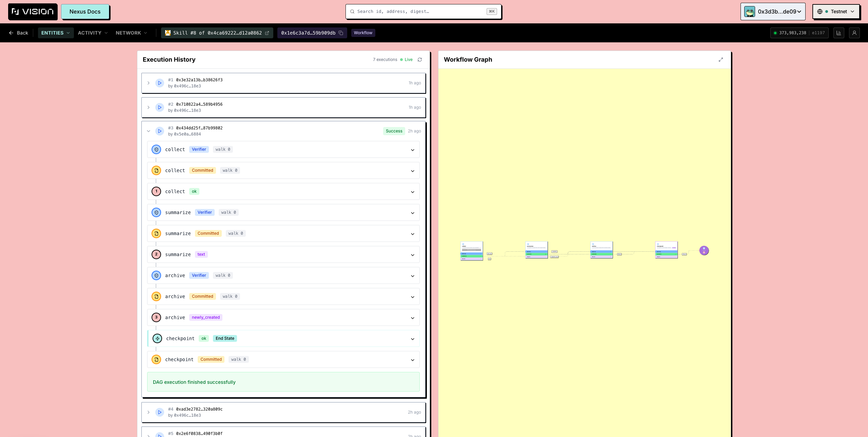Click play icon on execution #1

pos(160,83)
